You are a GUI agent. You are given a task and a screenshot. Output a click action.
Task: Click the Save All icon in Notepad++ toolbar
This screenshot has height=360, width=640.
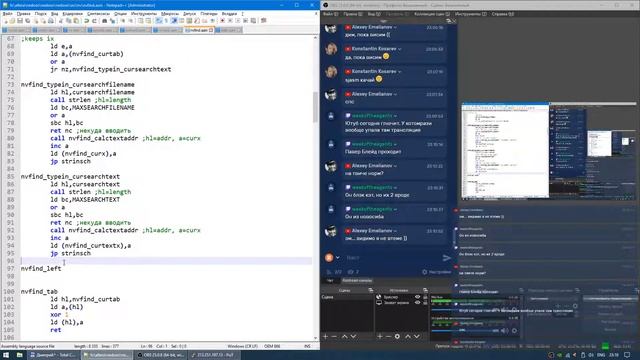pyautogui.click(x=27, y=21)
